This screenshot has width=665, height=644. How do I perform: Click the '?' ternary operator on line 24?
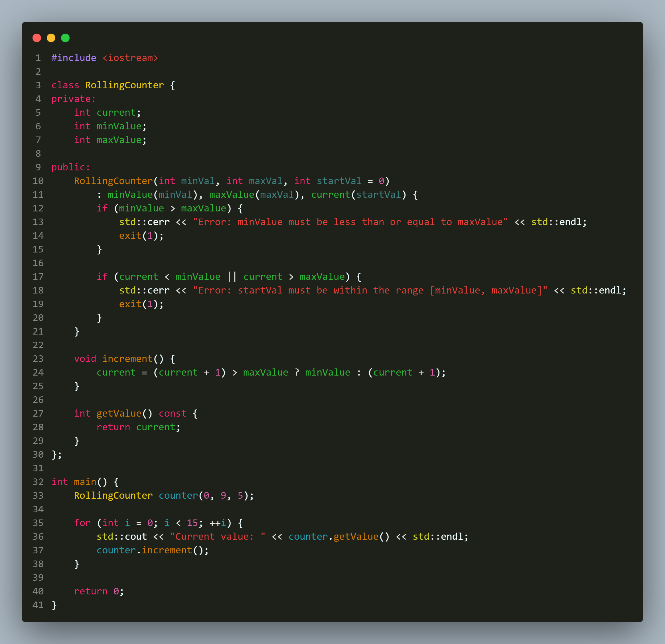(297, 372)
